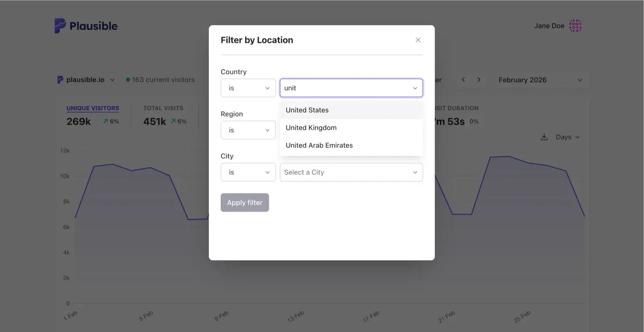This screenshot has height=332, width=644.
Task: Open the Select a City dropdown
Action: [x=351, y=172]
